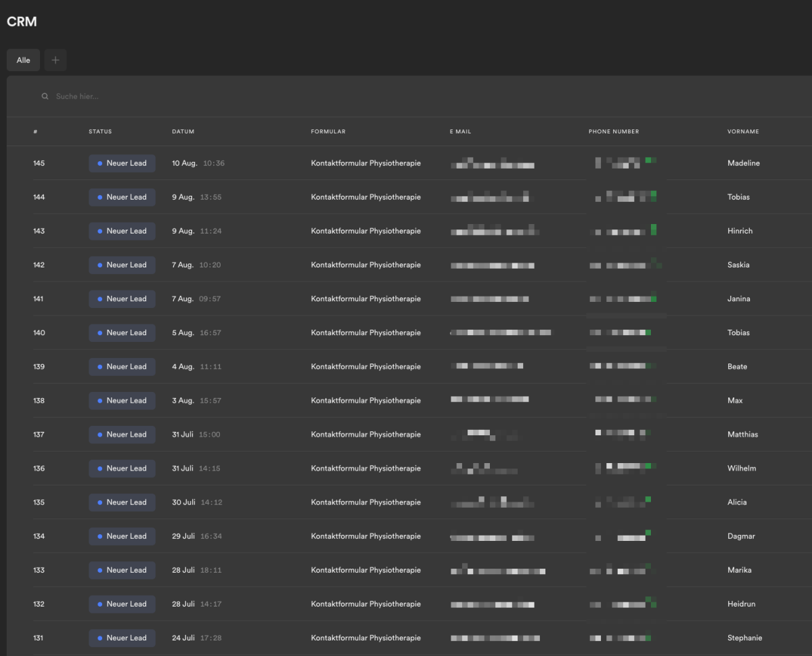Click the name Marika
The width and height of the screenshot is (812, 656).
click(740, 569)
